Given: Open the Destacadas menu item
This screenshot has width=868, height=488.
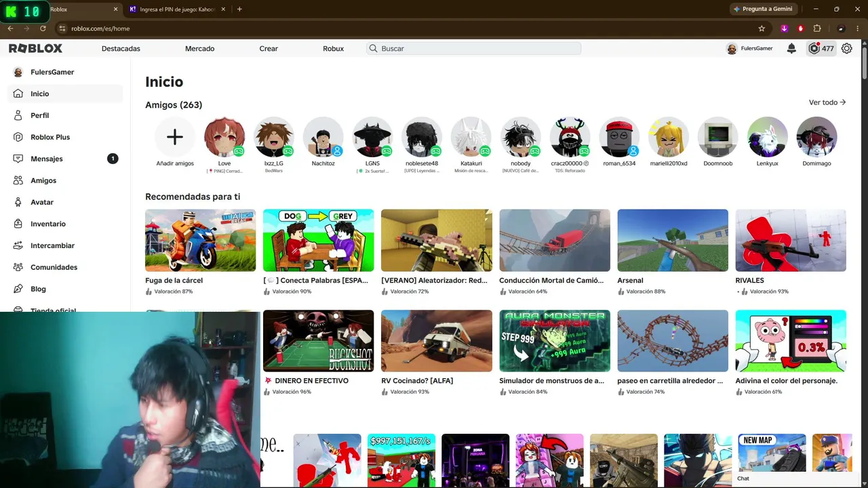Looking at the screenshot, I should [x=121, y=49].
